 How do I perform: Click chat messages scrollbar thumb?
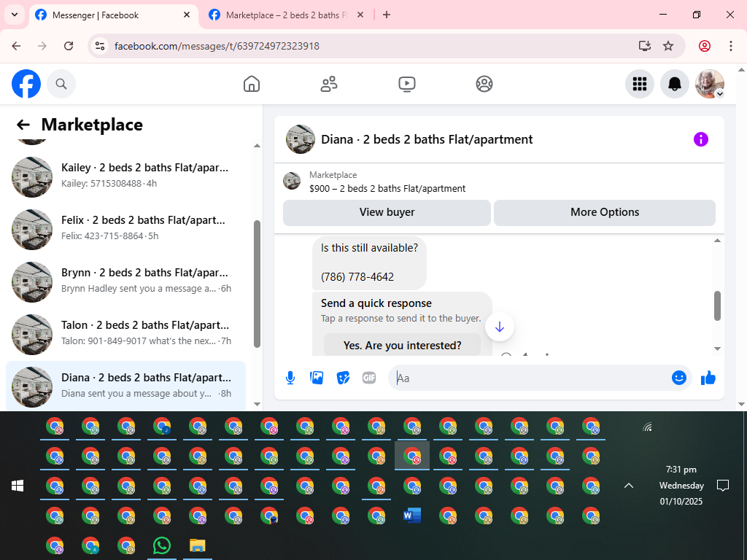[x=718, y=306]
